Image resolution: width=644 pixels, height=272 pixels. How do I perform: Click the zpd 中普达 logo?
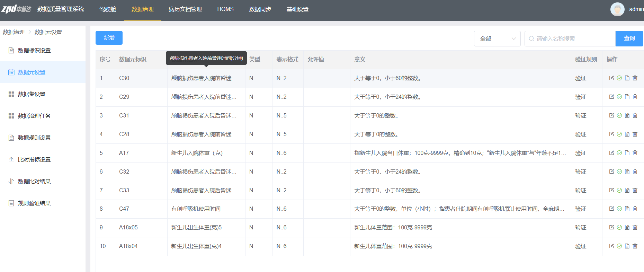16,9
